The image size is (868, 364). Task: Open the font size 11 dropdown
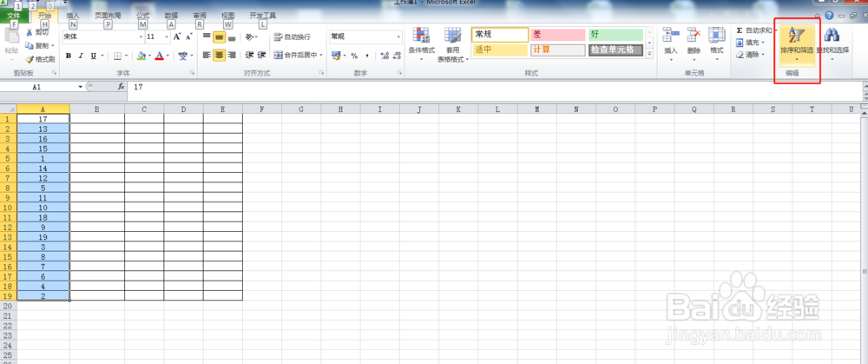(x=168, y=37)
